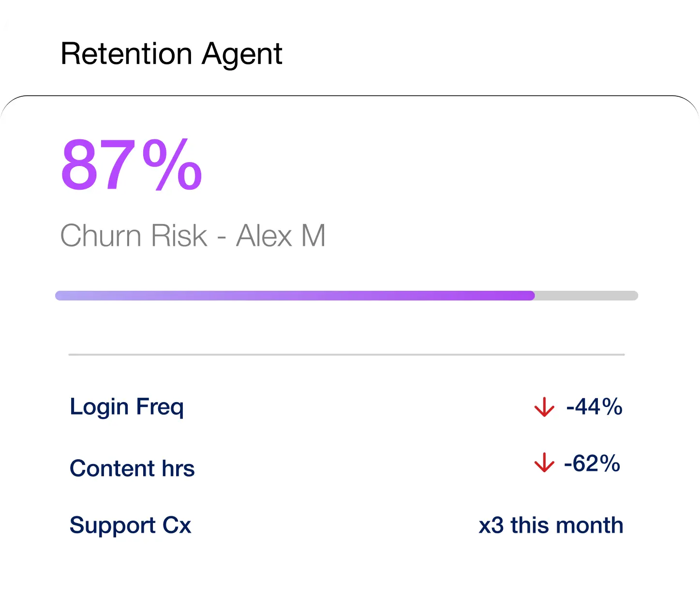Click the gray unfilled end of the progress bar
This screenshot has width=700, height=614.
coord(588,296)
